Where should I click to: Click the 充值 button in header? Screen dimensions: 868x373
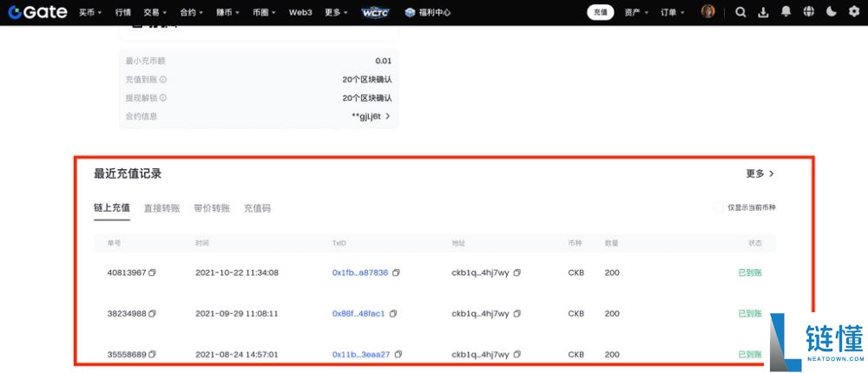pyautogui.click(x=600, y=12)
